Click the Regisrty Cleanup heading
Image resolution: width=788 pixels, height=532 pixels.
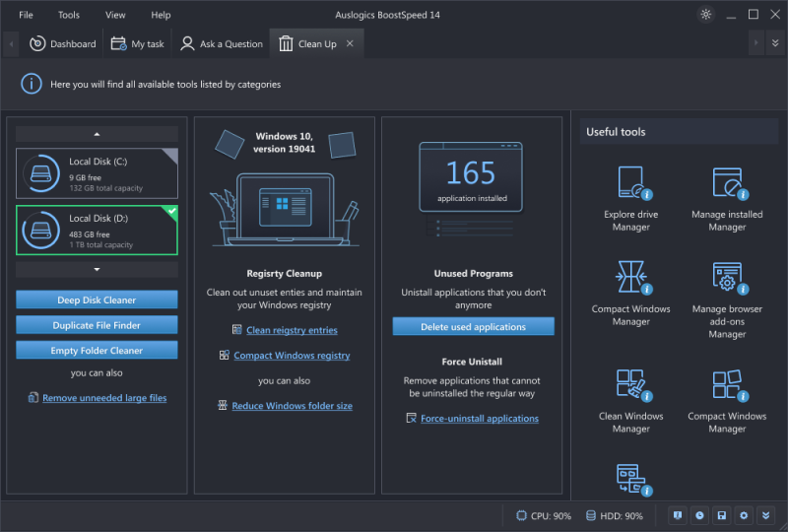point(285,274)
